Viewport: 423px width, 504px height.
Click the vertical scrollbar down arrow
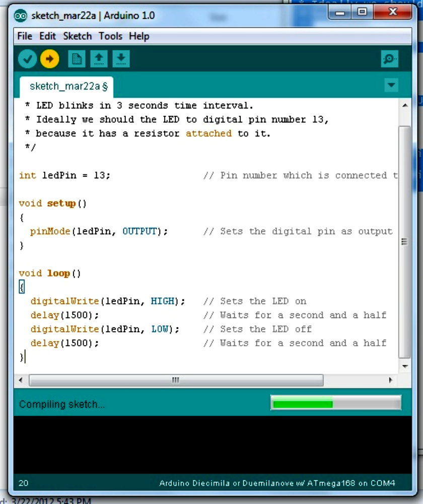pyautogui.click(x=405, y=366)
